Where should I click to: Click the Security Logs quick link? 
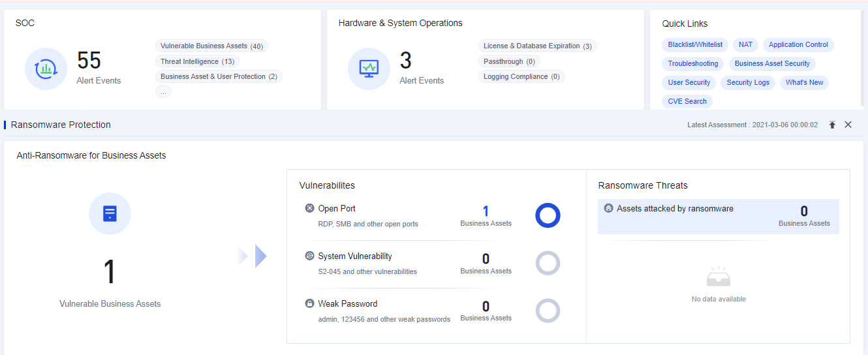pos(748,83)
